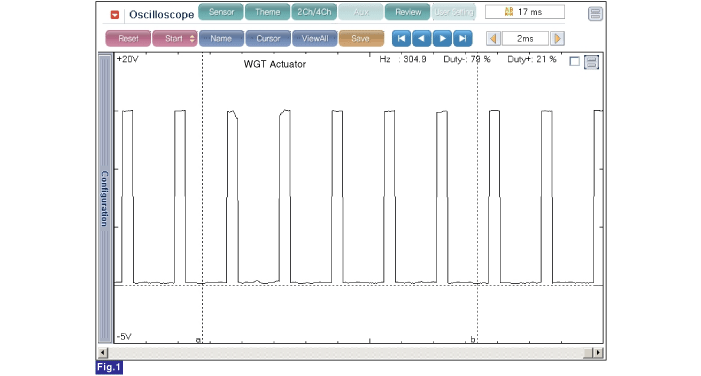Open the Sensor tab
Image resolution: width=701 pixels, height=376 pixels.
coord(221,12)
